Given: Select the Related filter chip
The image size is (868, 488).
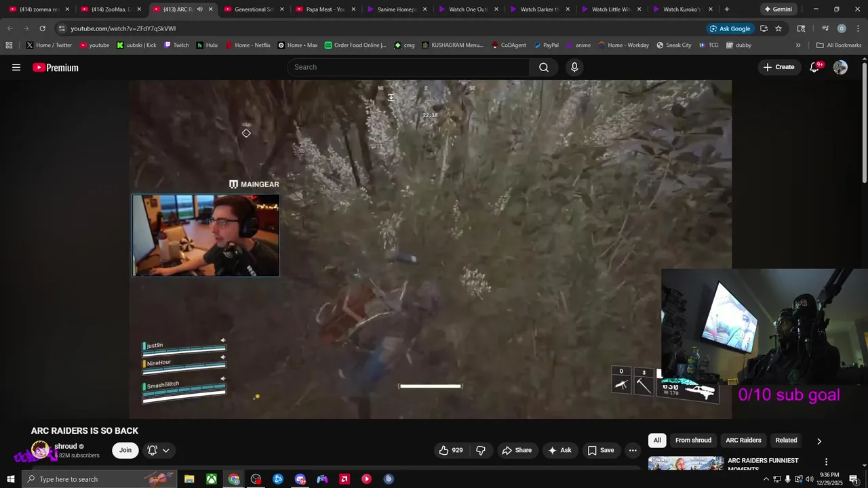Looking at the screenshot, I should [786, 441].
